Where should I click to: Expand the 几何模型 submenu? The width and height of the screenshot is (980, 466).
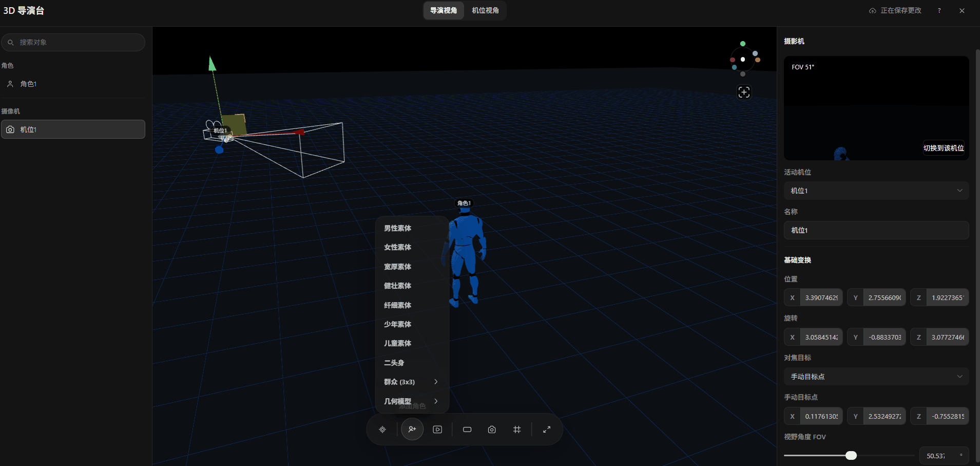412,401
